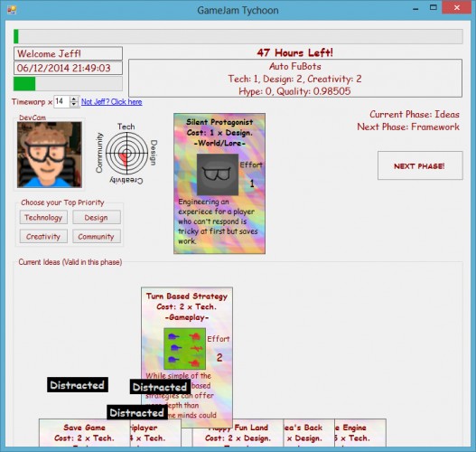Decrease Timewarp with the down arrow
The image size is (476, 452).
point(74,104)
